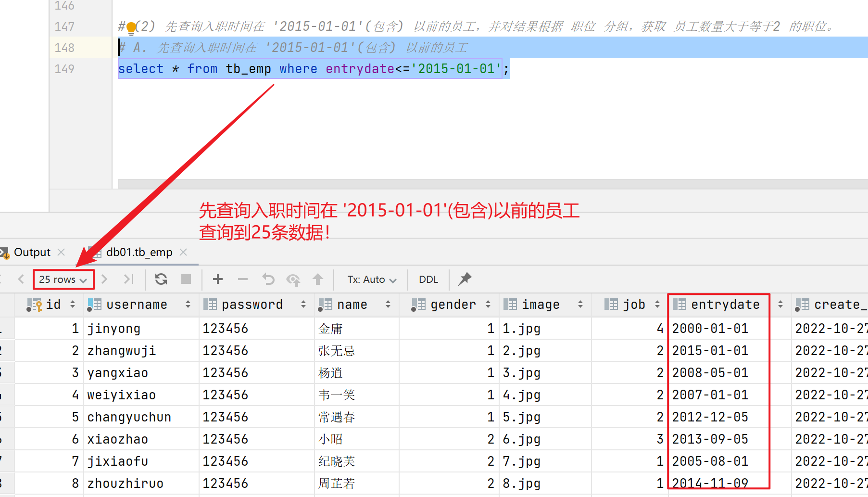Switch to the db01.tb_emp result tab
The image size is (868, 497).
pyautogui.click(x=139, y=252)
